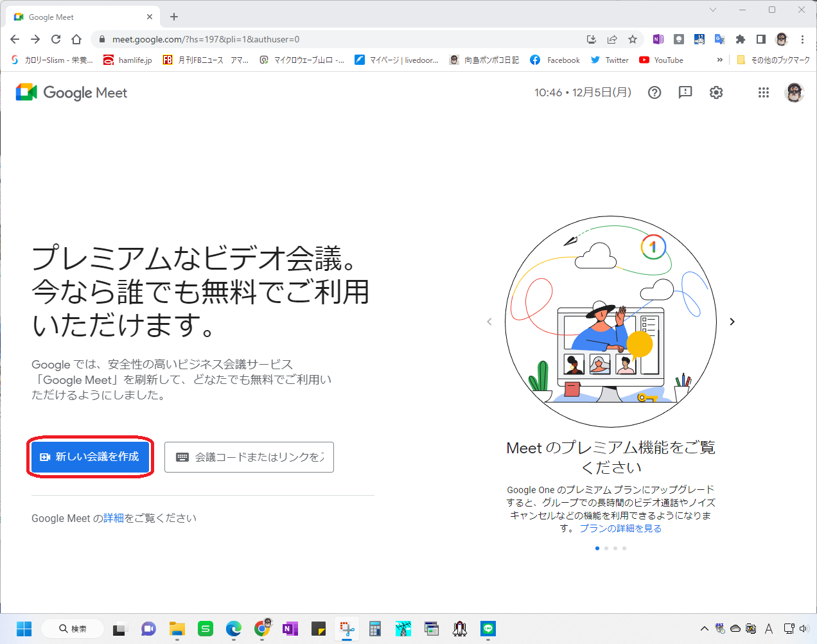Show next carousel slide with right chevron

click(732, 322)
